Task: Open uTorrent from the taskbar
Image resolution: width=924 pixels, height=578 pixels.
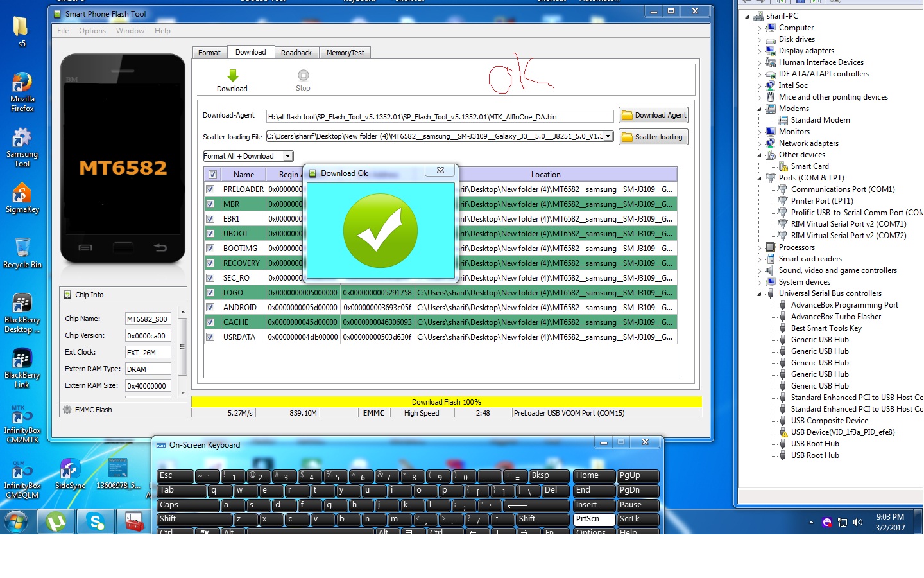Action: click(56, 521)
